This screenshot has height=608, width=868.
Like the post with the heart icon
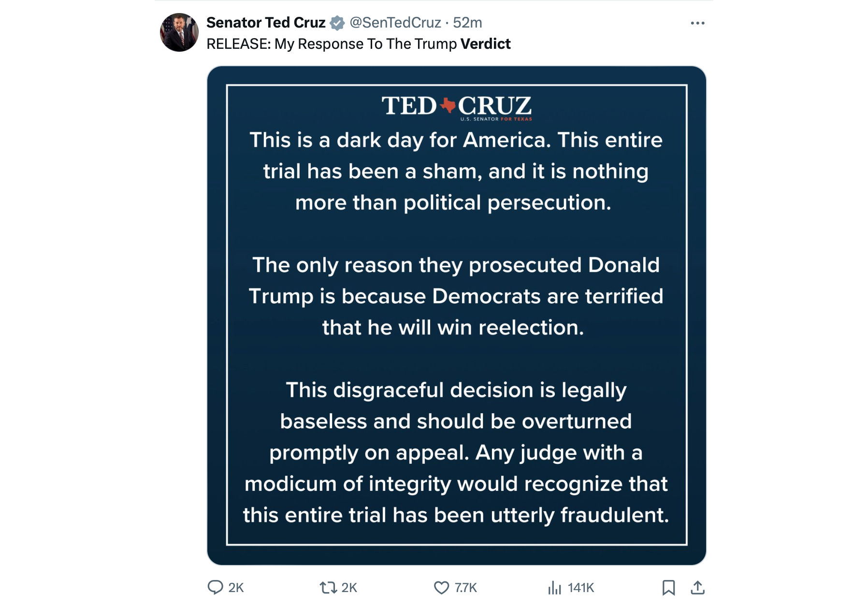pos(441,587)
